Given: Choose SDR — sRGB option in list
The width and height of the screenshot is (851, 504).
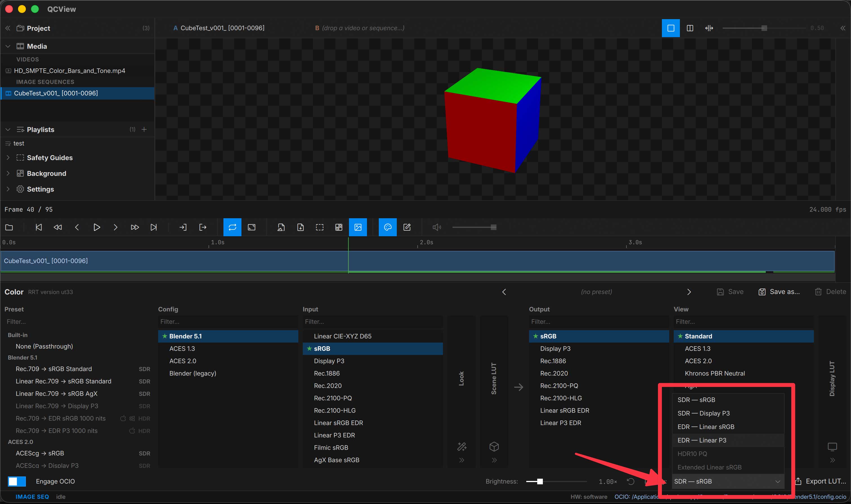Looking at the screenshot, I should coord(728,400).
